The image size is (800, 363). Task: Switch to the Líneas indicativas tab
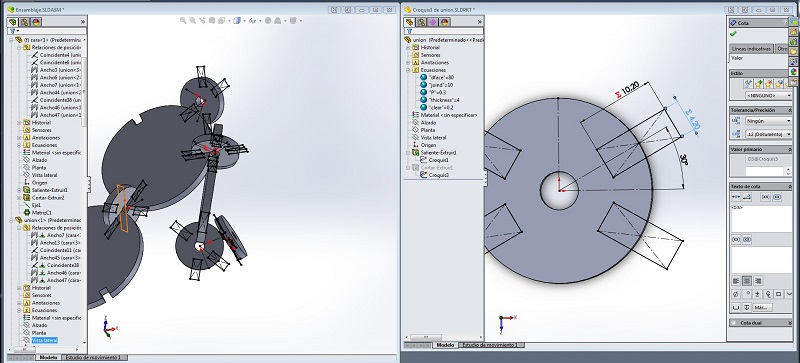point(751,49)
